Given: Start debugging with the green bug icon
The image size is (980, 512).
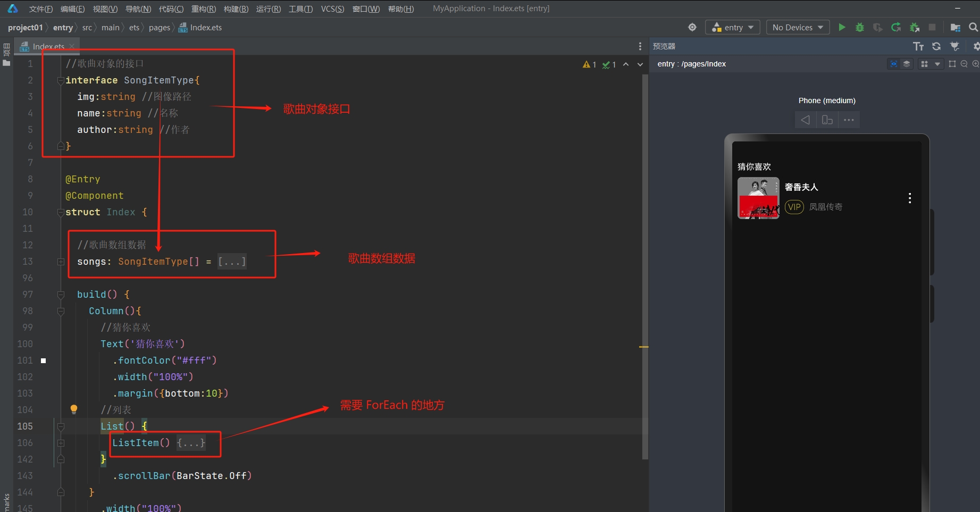Looking at the screenshot, I should pyautogui.click(x=859, y=27).
